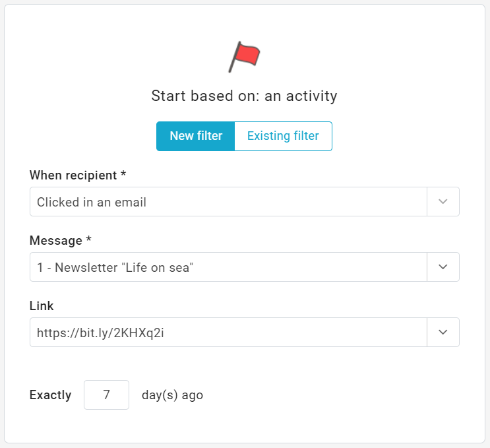Click the word 'activity' in the heading

coord(311,96)
